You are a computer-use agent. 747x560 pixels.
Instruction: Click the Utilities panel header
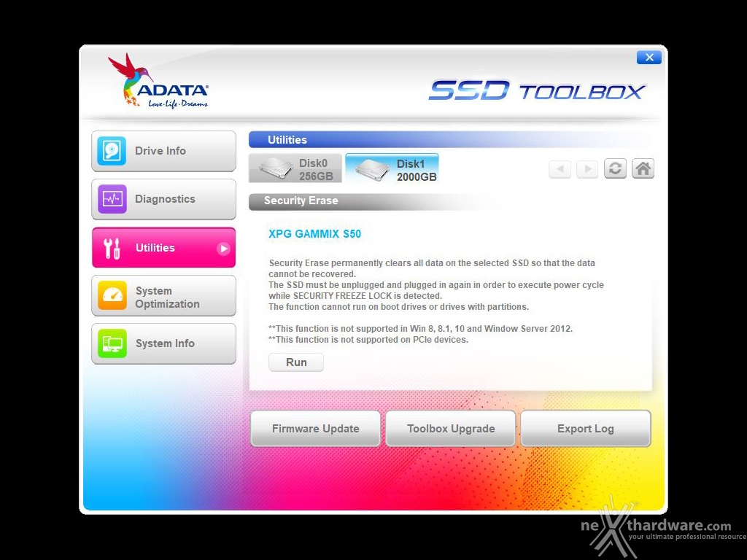click(x=450, y=140)
